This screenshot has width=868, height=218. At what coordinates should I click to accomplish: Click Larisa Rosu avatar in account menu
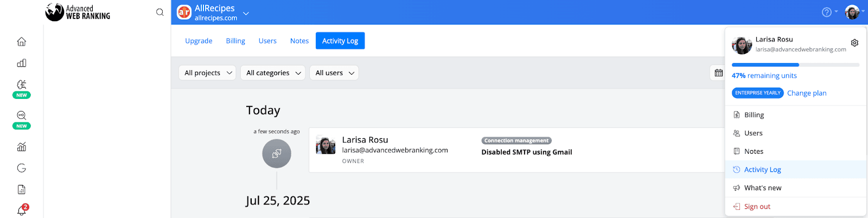point(742,45)
